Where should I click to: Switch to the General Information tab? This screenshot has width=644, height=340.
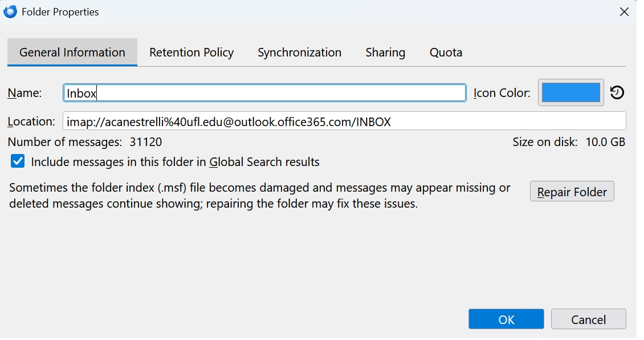72,52
